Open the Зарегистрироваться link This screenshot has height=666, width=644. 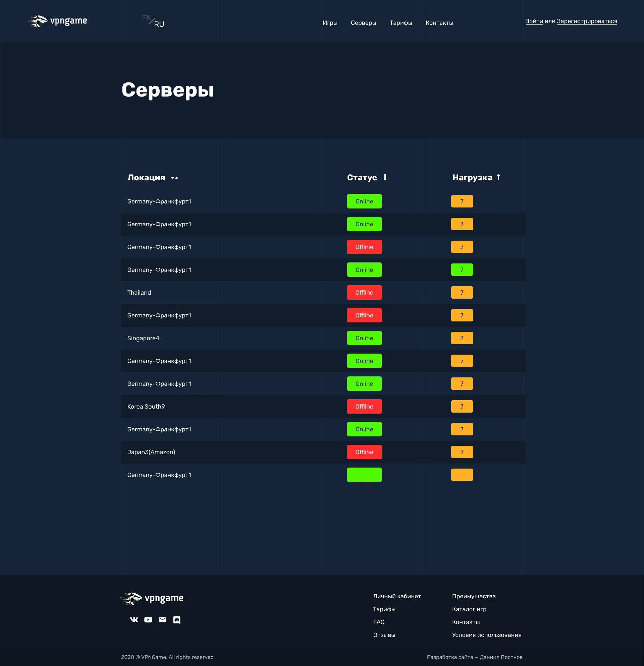(587, 21)
